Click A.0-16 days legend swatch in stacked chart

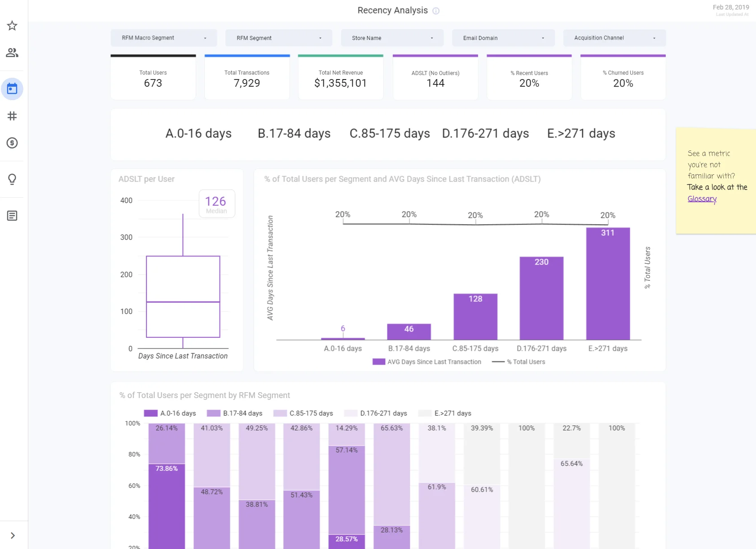151,413
